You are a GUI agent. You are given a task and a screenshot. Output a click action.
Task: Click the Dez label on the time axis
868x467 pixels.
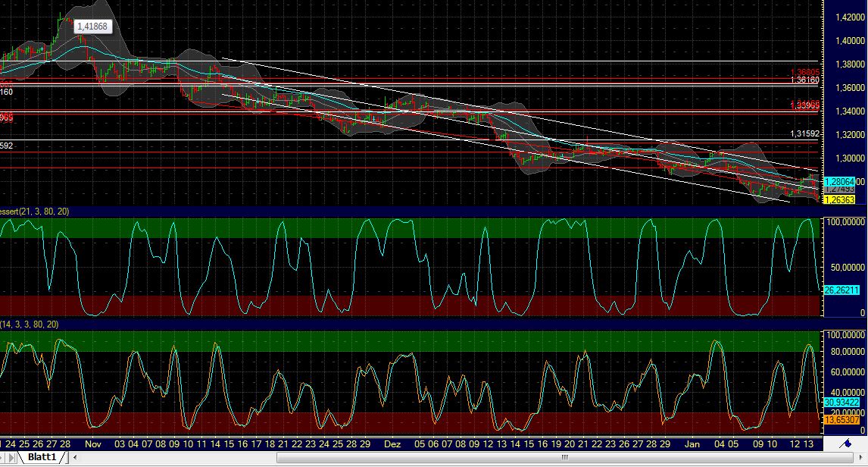(x=393, y=445)
